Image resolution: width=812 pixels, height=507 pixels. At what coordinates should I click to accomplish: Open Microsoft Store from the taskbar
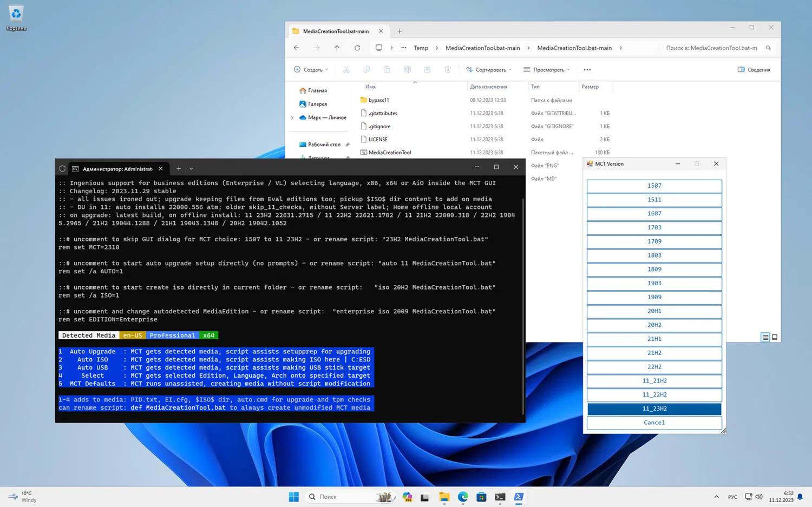(x=481, y=497)
